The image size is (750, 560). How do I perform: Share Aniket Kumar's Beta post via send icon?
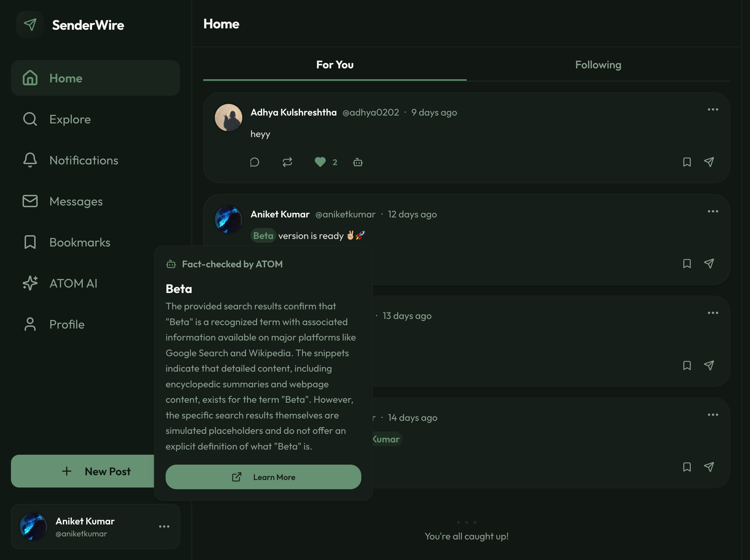(709, 264)
